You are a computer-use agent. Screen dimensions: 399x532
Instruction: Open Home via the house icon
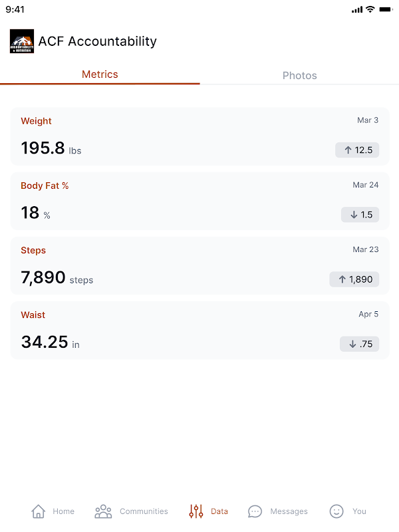[x=39, y=511]
